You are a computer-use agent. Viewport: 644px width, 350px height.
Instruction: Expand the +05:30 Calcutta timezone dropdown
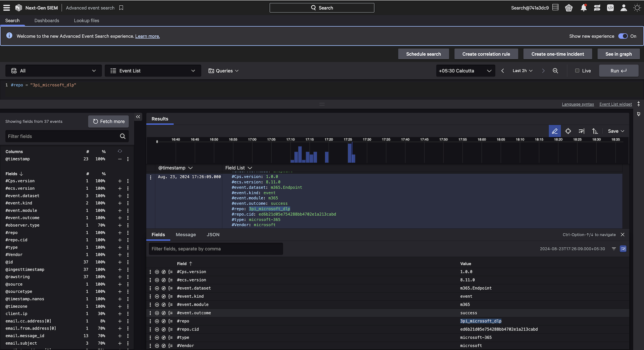465,71
